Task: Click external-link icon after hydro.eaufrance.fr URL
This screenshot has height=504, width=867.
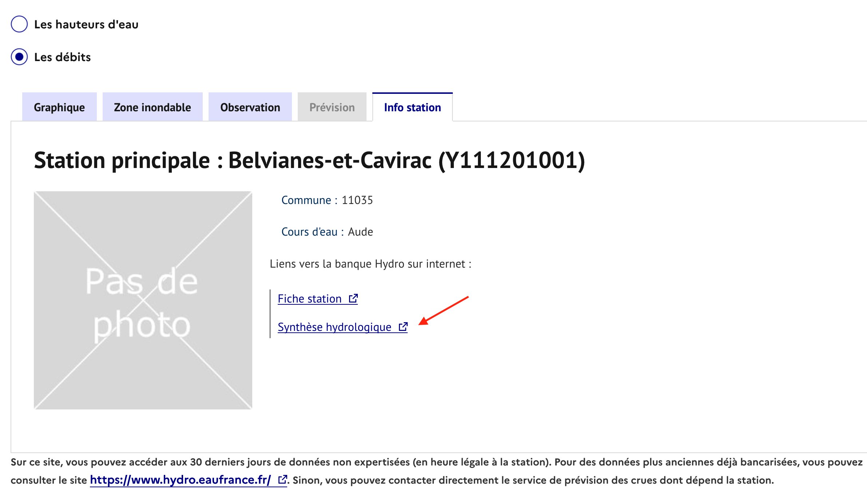Action: [x=282, y=479]
